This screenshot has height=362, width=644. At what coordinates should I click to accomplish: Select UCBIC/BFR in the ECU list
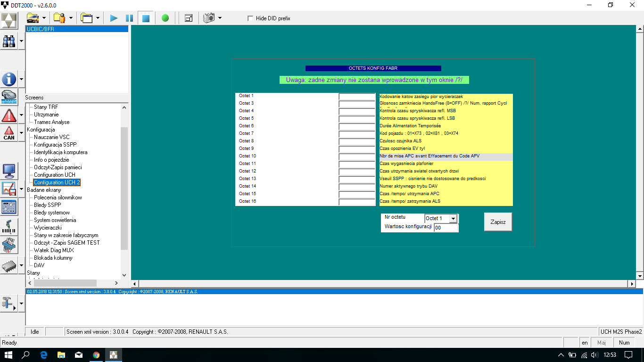[77, 29]
